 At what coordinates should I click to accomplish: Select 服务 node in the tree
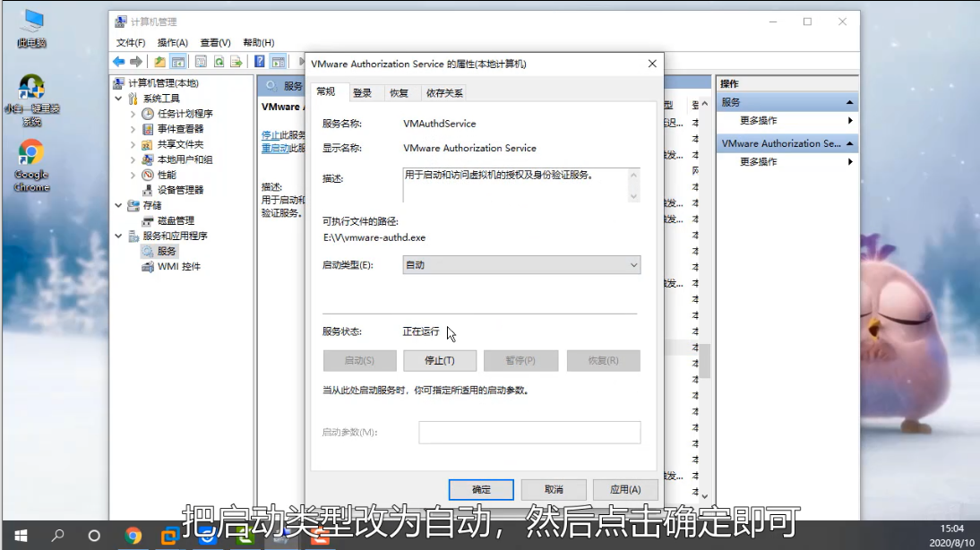(x=167, y=251)
